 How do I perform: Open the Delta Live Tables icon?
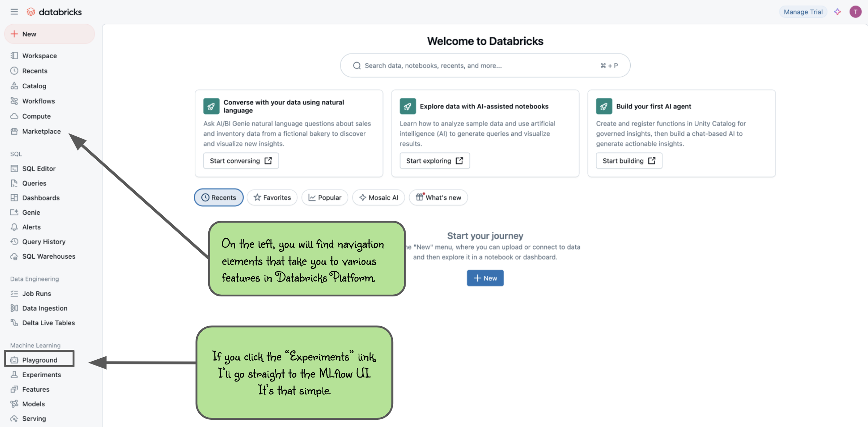[14, 323]
